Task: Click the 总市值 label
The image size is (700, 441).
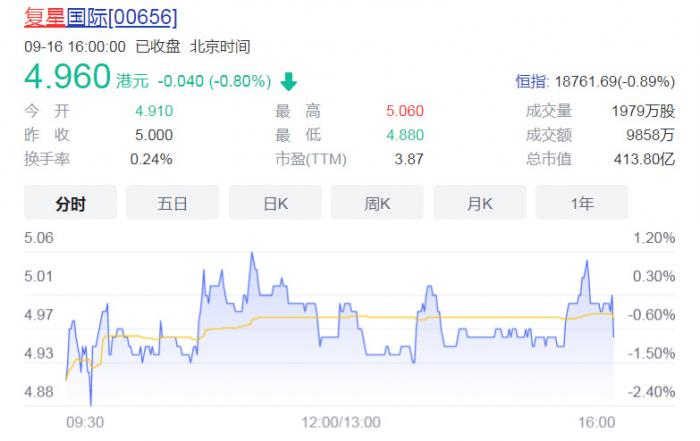Action: point(549,159)
